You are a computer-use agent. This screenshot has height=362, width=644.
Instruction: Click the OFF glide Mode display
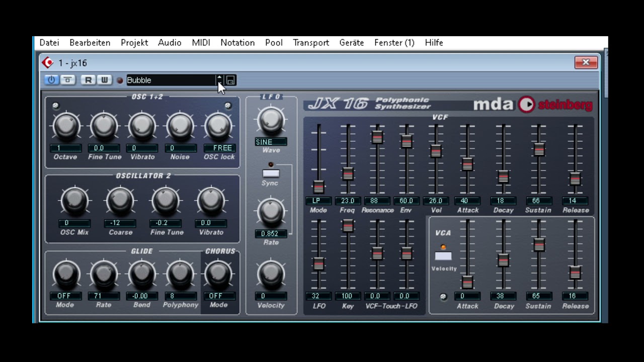[65, 296]
